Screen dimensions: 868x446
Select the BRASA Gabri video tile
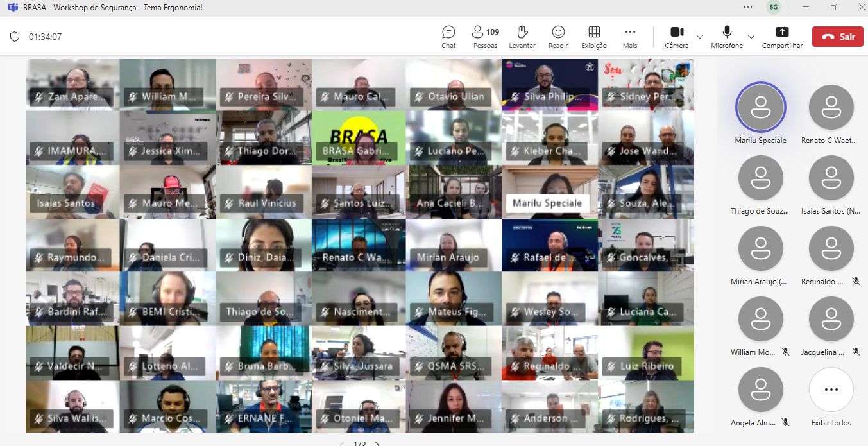tap(359, 138)
